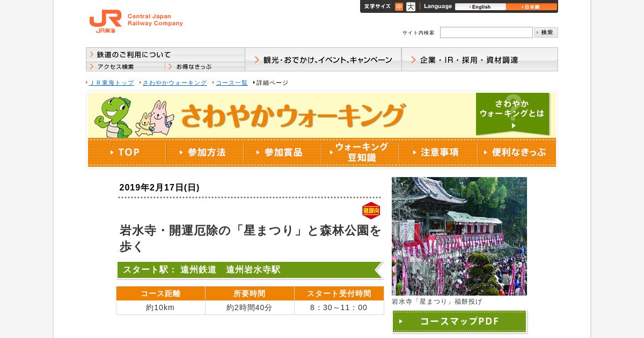Open アクセス検索 submenu item
This screenshot has width=644, height=338.
tap(126, 67)
